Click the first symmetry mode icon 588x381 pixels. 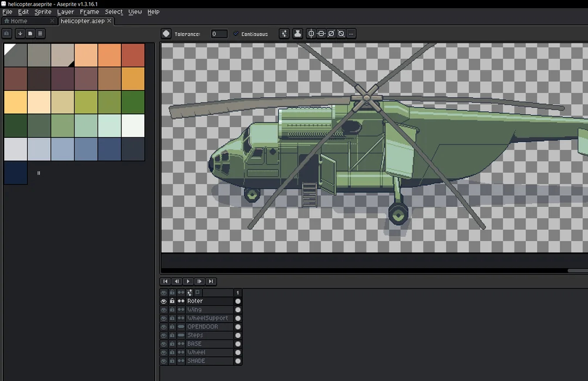[x=311, y=34]
